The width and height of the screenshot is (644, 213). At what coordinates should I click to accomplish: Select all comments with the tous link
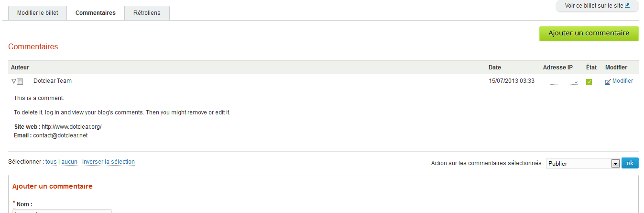[51, 162]
